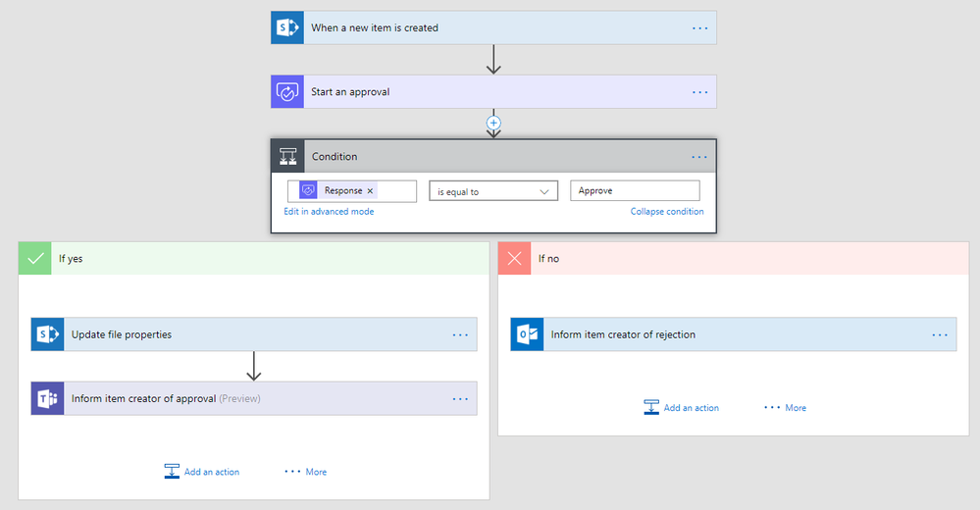Click the plus insert-step icon above Condition
980x510 pixels.
coord(493,124)
